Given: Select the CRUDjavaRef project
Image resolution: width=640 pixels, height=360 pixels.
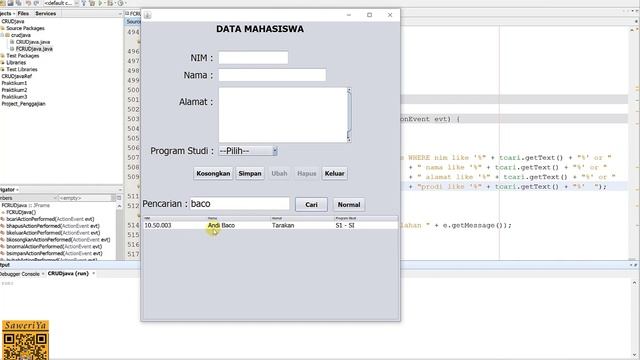Looking at the screenshot, I should [16, 76].
